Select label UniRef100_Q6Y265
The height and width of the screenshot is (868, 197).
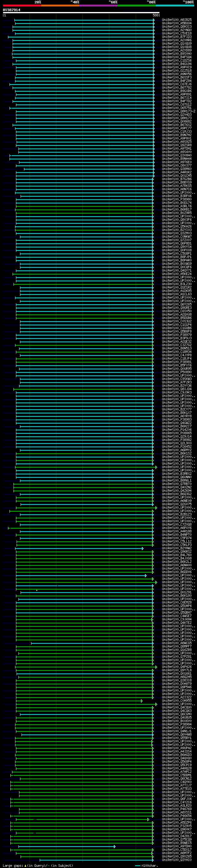[x=176, y=304]
